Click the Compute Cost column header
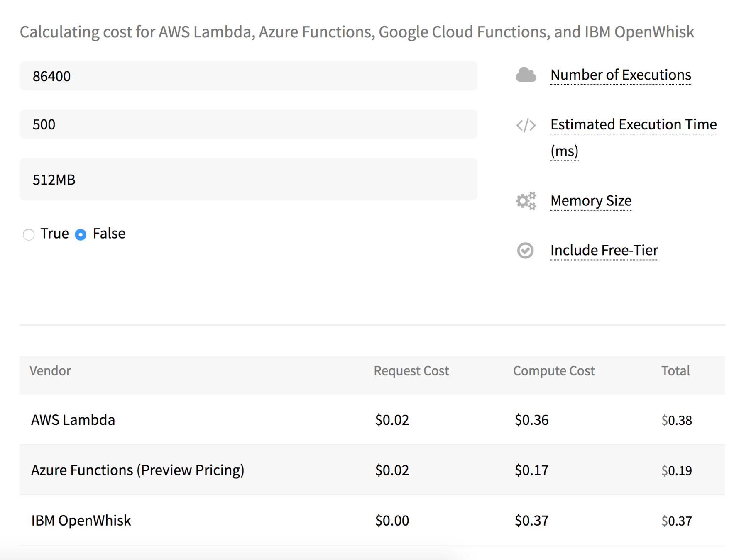Image resolution: width=756 pixels, height=560 pixels. pos(553,370)
